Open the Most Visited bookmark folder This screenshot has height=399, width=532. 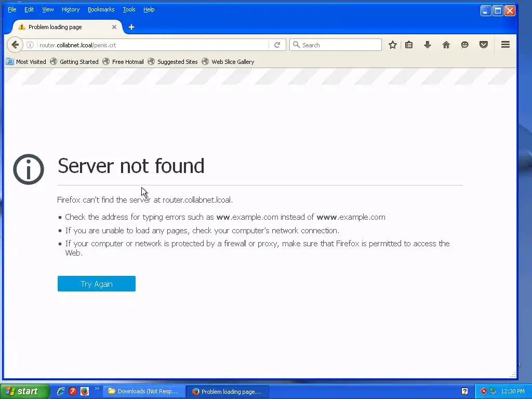pos(26,62)
